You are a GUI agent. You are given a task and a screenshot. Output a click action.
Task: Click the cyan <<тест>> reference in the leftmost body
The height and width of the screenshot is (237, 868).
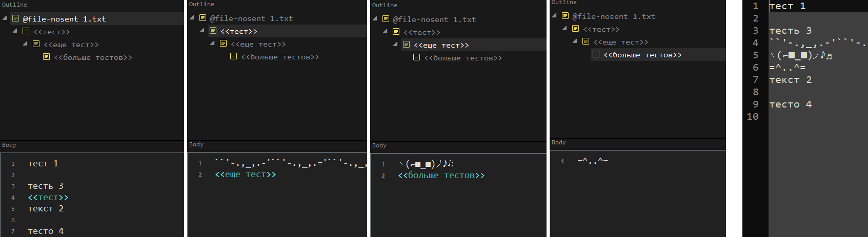tap(48, 197)
